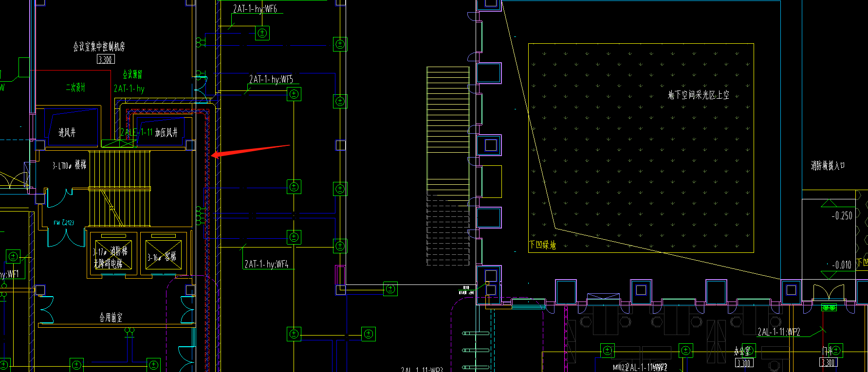This screenshot has width=868, height=372.
Task: Select the 加压风井 shaft label
Action: (166, 132)
